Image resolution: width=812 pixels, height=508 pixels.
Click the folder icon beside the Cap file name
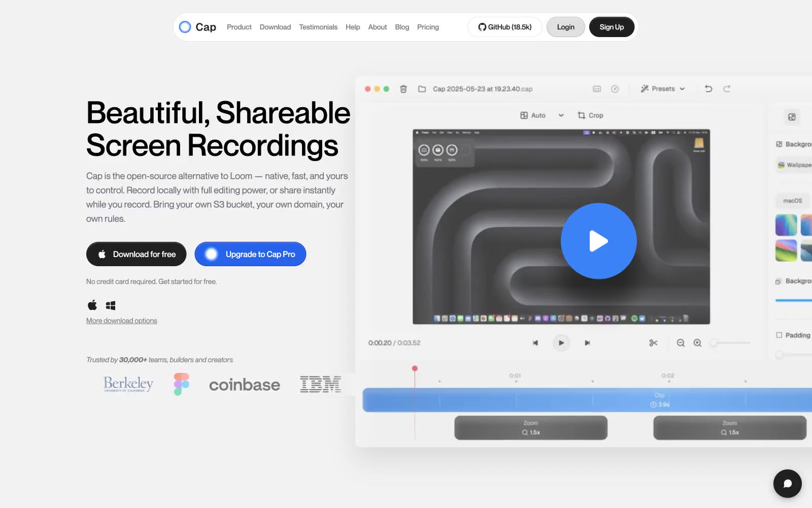(422, 89)
